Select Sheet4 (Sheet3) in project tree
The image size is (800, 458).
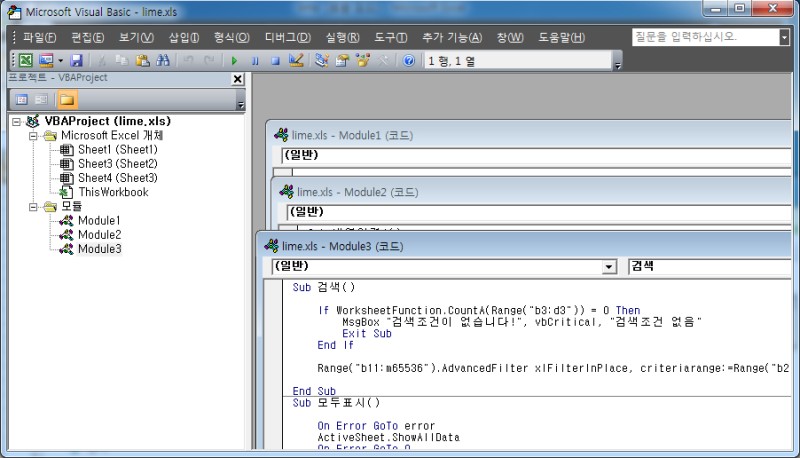pos(118,178)
